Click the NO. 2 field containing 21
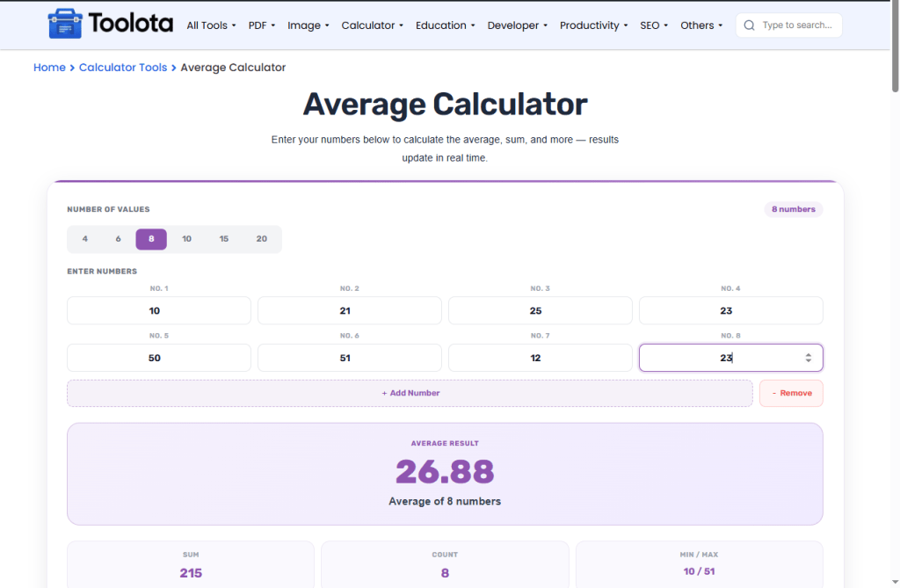900x588 pixels. point(350,310)
